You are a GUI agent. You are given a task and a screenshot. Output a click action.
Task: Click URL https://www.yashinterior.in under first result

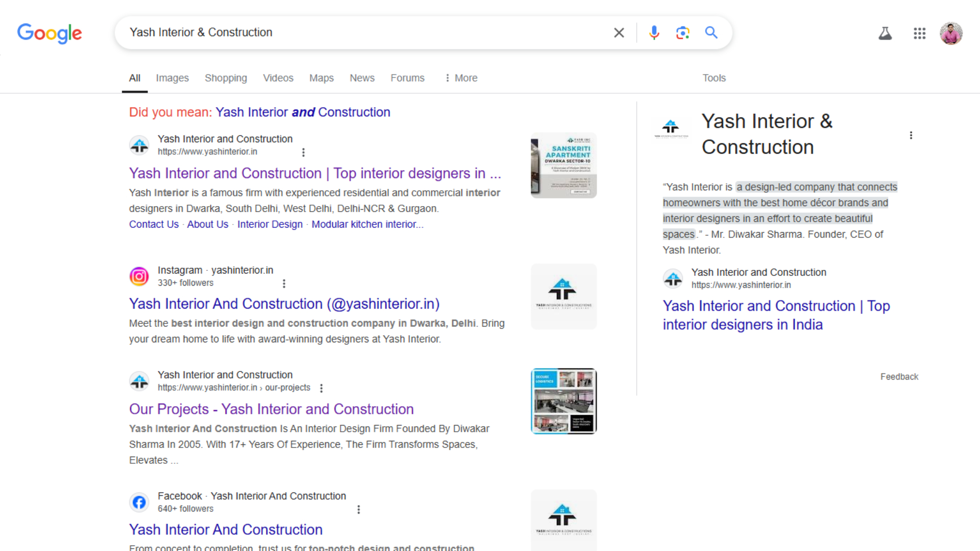[x=207, y=152]
